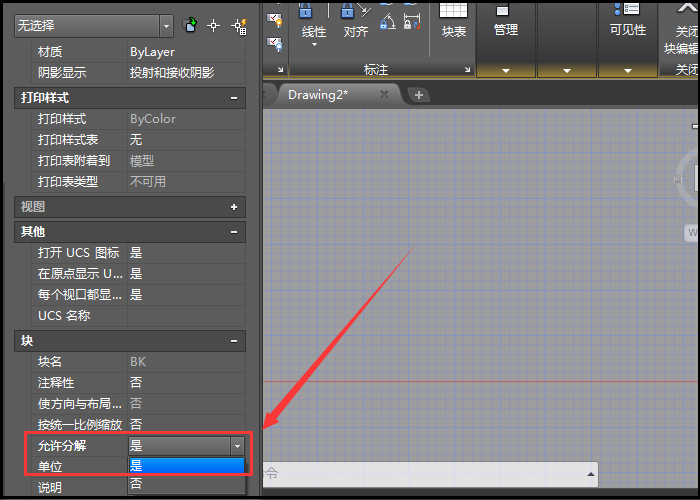Choose 是 in the 允许分解 list

(187, 466)
